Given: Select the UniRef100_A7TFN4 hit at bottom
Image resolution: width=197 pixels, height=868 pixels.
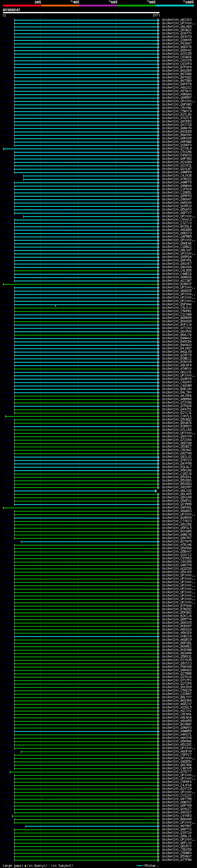Looking at the screenshot, I should click(x=176, y=860).
